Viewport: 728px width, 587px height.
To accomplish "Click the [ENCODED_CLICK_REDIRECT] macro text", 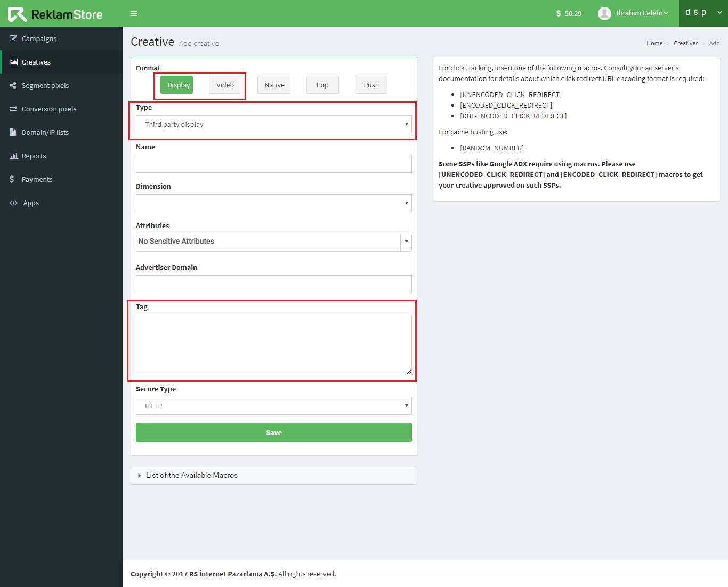I will click(x=506, y=105).
